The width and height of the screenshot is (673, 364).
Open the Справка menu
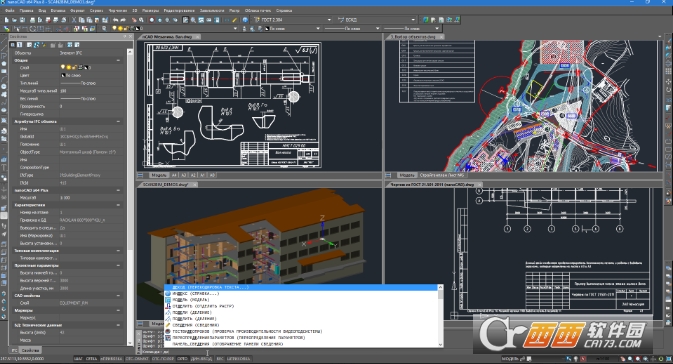tap(284, 10)
